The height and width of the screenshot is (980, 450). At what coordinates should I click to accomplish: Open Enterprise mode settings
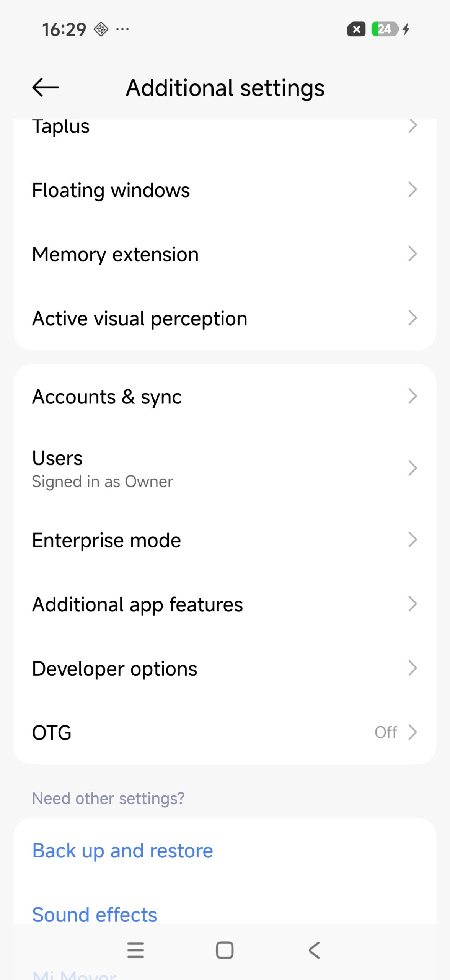coord(225,540)
